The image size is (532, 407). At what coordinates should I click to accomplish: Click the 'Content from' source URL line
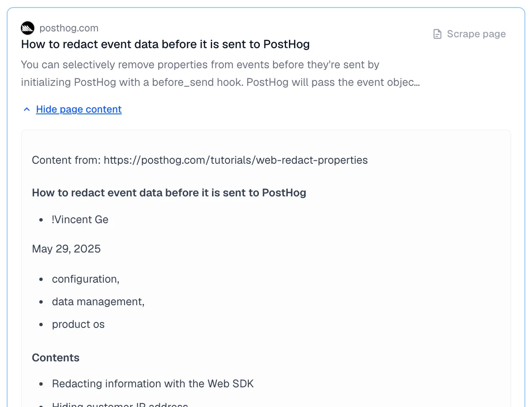[x=199, y=160]
